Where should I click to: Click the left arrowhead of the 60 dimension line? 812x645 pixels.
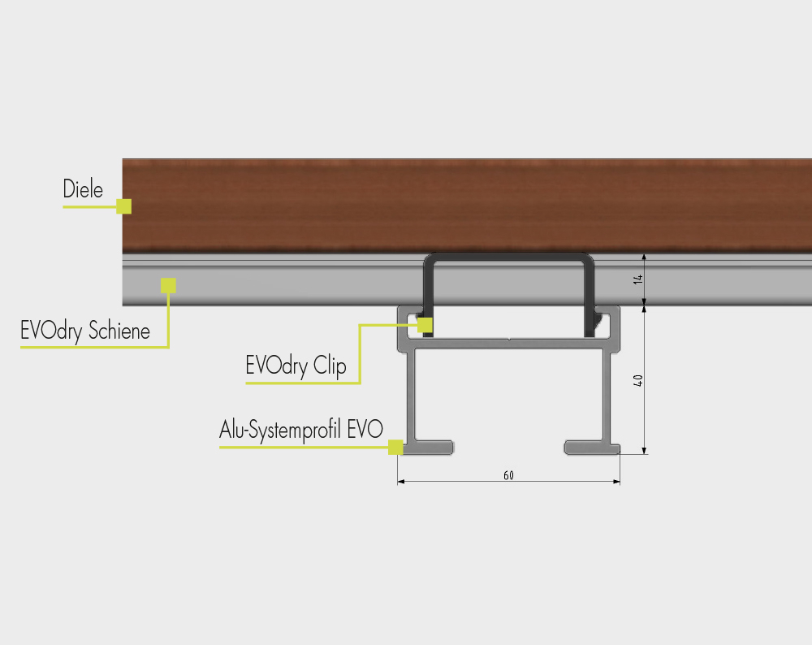coord(401,483)
